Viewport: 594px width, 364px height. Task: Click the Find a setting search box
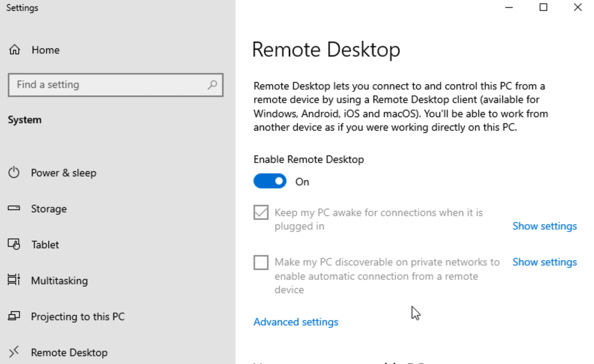(x=106, y=85)
